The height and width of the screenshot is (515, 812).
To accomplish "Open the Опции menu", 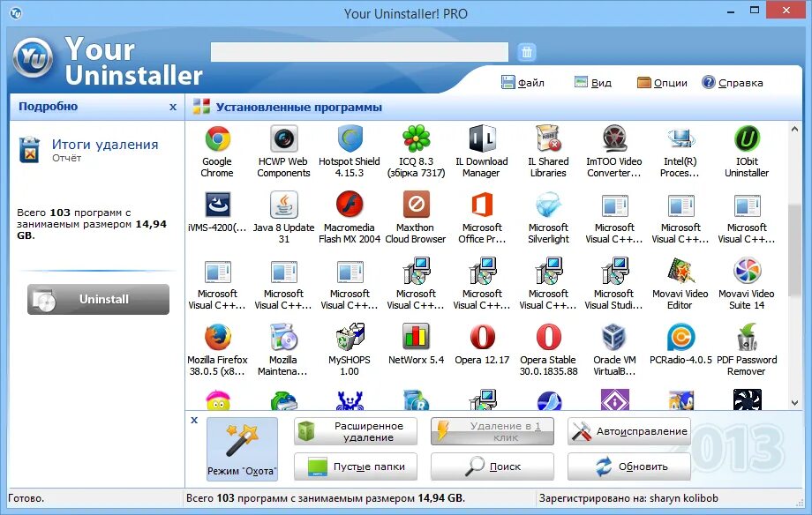I will 662,82.
